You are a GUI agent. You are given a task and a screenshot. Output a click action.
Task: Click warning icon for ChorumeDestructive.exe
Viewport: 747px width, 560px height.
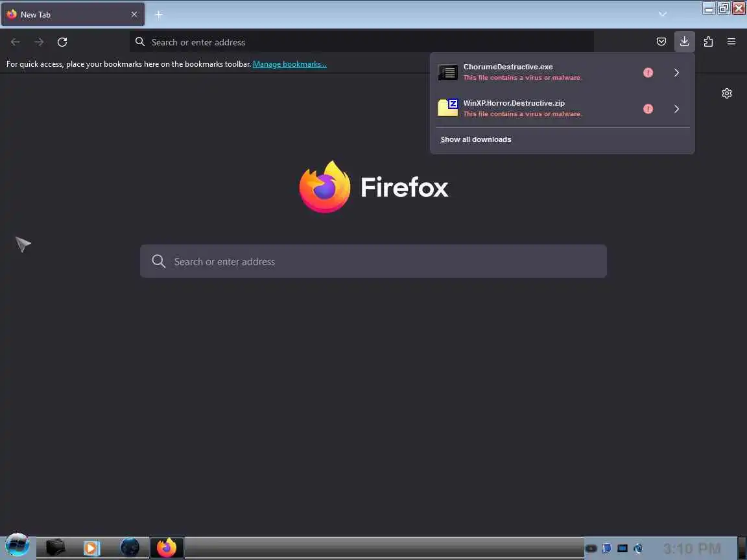648,73
